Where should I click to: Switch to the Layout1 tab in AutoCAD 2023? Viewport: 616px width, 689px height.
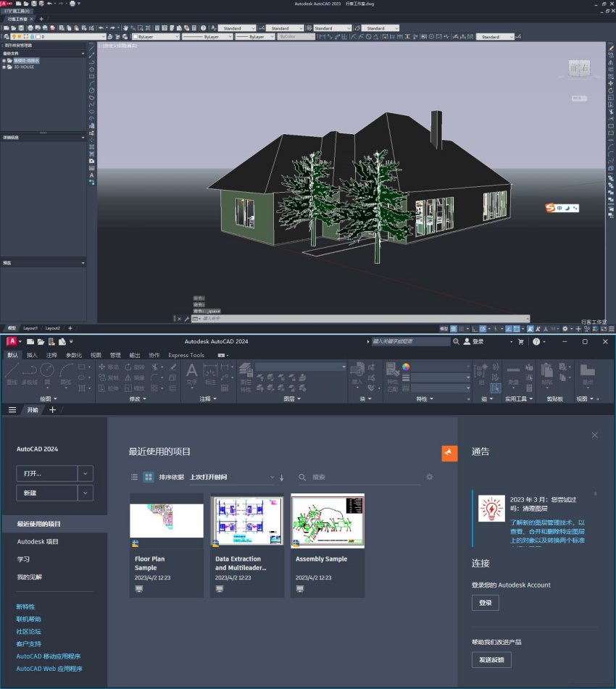pos(30,328)
